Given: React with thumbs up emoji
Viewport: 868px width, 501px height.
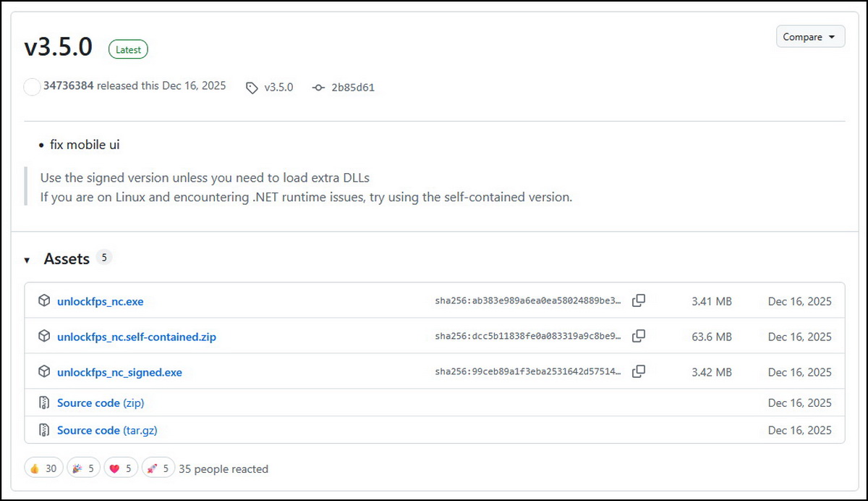Looking at the screenshot, I should [44, 468].
